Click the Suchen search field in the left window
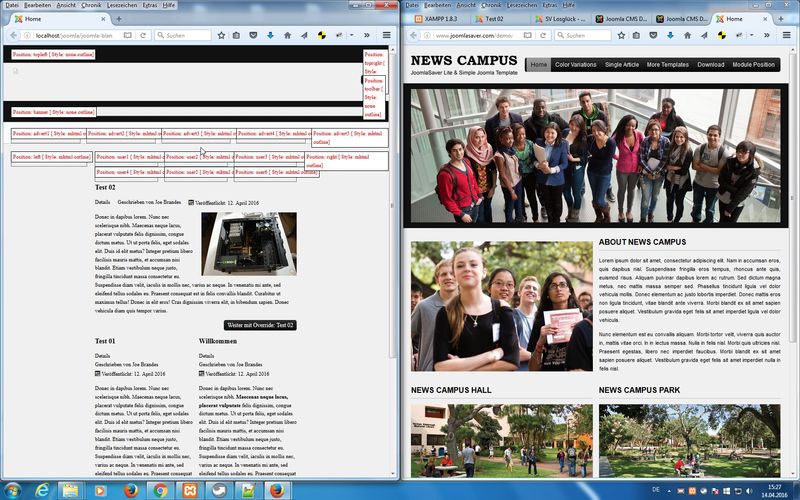 tap(182, 35)
